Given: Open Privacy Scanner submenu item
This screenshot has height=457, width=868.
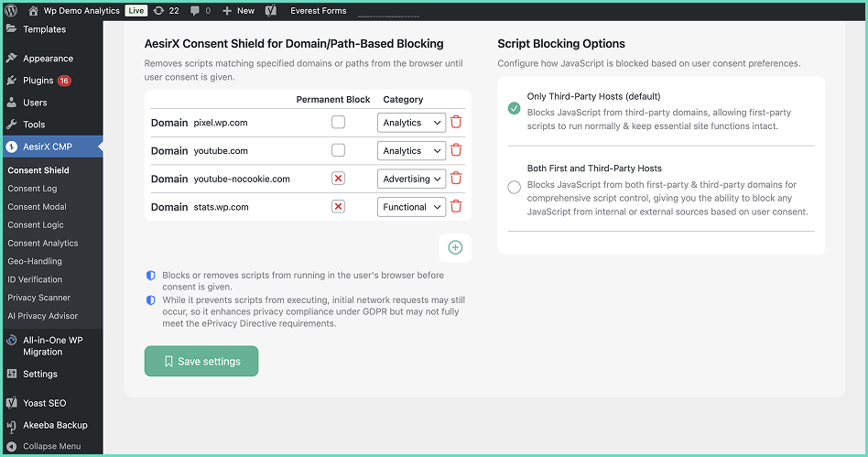Looking at the screenshot, I should [38, 298].
